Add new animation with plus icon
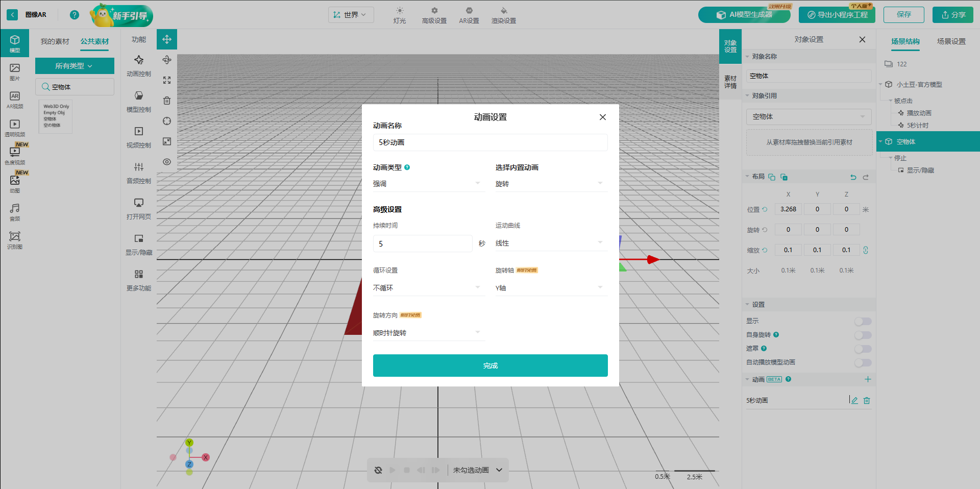The image size is (980, 489). (x=868, y=379)
